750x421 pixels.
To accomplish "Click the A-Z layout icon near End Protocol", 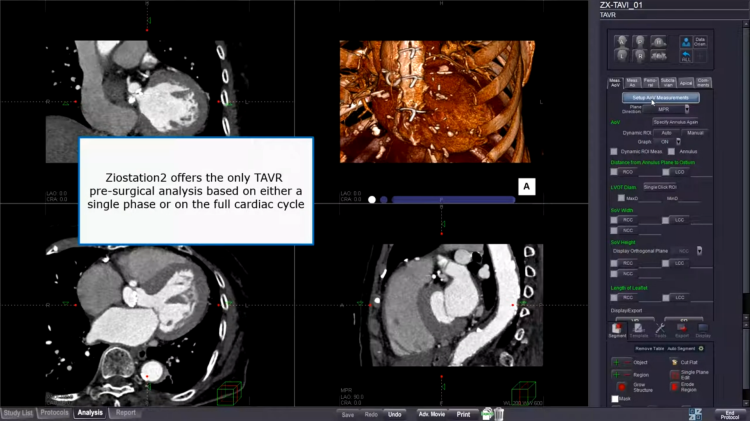I will [x=695, y=414].
